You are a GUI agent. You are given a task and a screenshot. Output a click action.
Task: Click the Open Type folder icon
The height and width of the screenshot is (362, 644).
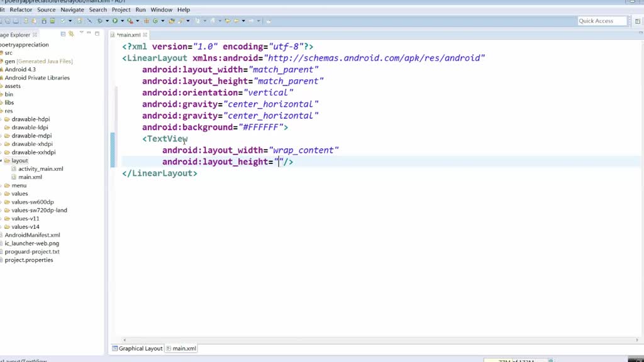pyautogui.click(x=171, y=21)
